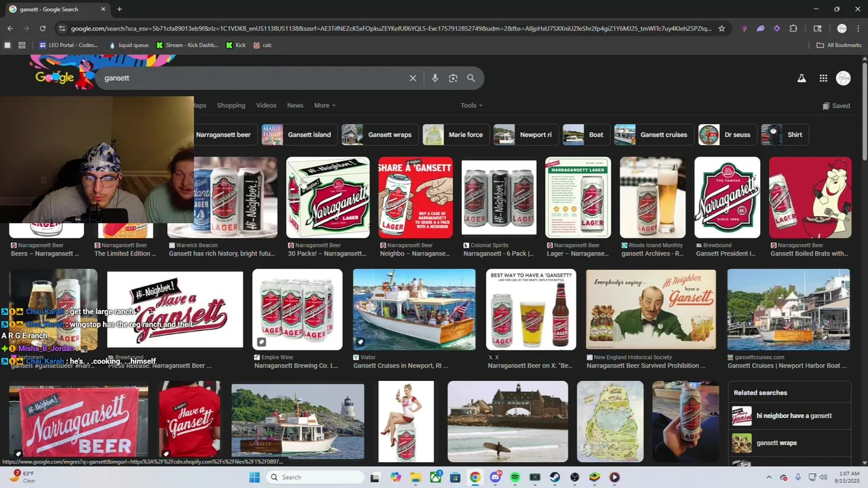Open liquid queue bookmark

pyautogui.click(x=129, y=45)
